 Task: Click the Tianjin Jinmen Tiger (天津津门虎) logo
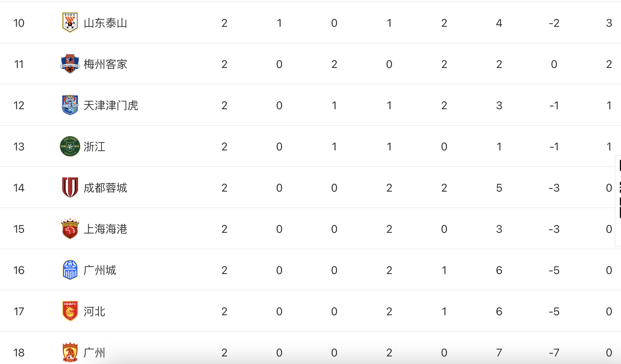point(70,105)
